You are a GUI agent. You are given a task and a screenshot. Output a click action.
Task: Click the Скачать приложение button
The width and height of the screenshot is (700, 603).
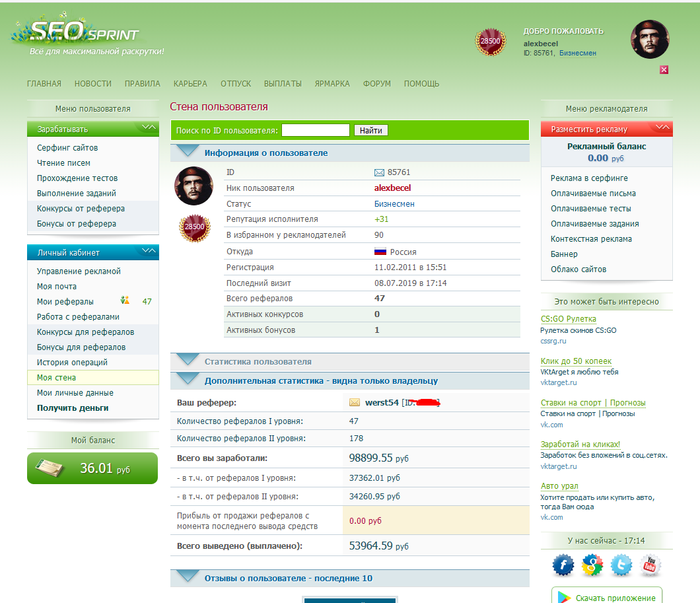607,596
